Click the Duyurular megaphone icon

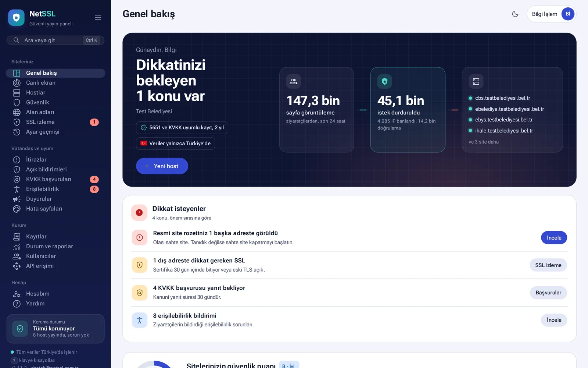point(17,199)
